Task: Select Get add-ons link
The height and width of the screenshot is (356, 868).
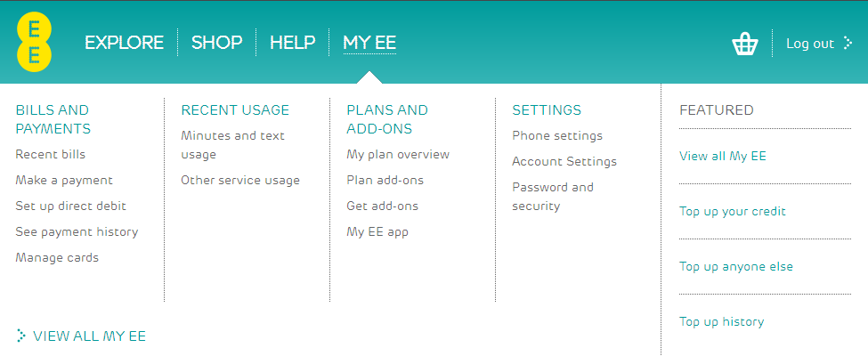Action: (x=382, y=206)
